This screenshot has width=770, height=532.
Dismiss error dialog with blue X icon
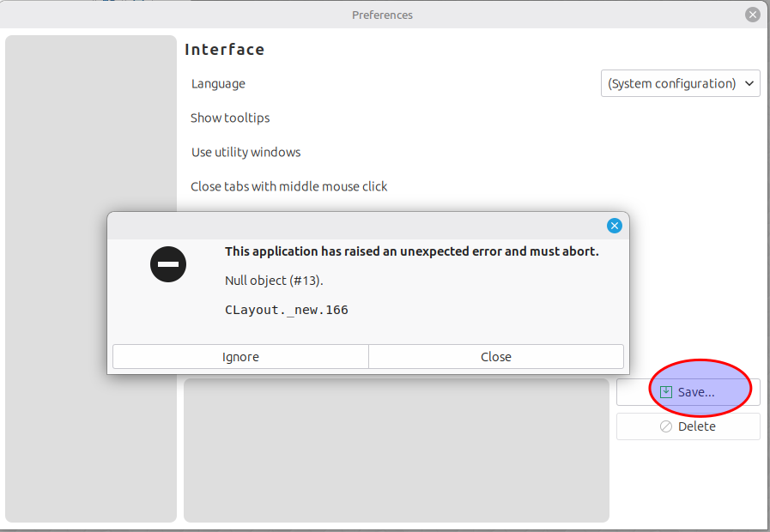[x=614, y=226]
